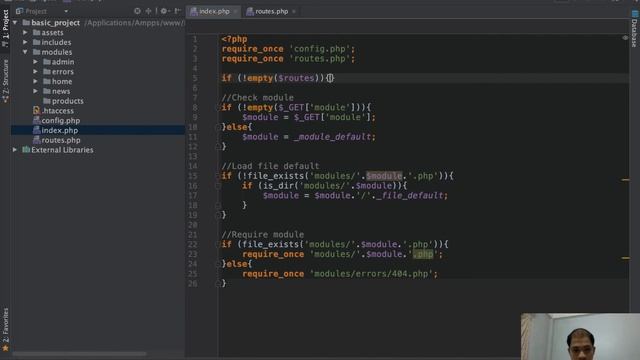This screenshot has height=360, width=640.
Task: Click line number 20 in the gutter
Action: (193, 225)
